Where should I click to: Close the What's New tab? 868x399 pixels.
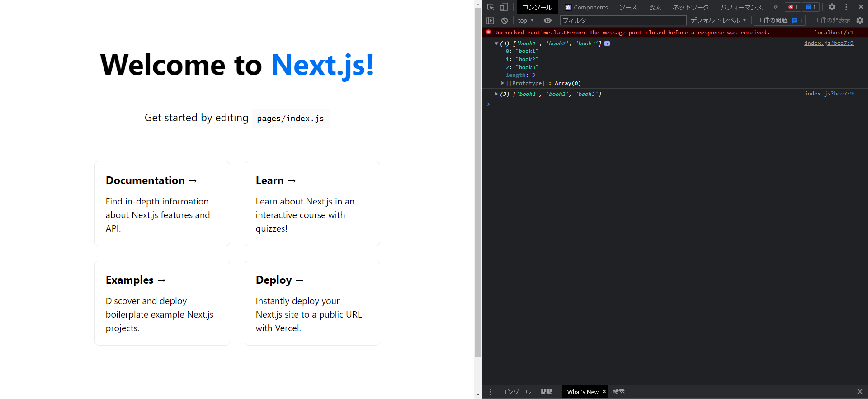(604, 392)
